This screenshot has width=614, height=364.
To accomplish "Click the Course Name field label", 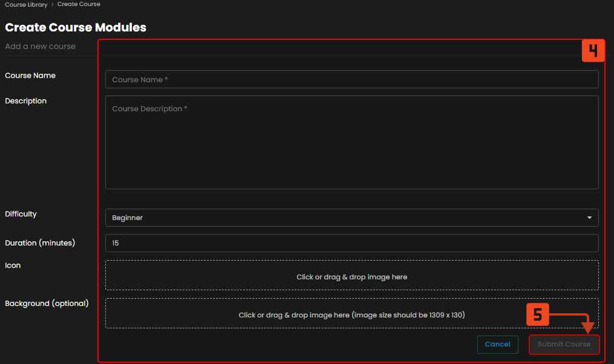I will [30, 76].
